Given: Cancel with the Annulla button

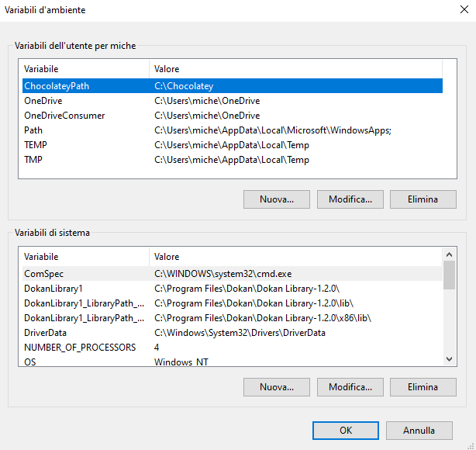Looking at the screenshot, I should [419, 431].
